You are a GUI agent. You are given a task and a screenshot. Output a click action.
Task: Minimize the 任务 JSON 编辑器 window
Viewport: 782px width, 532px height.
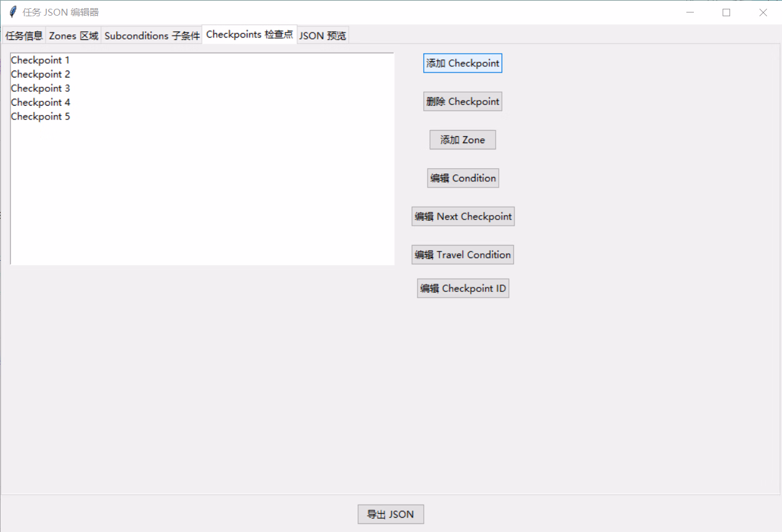pos(690,12)
